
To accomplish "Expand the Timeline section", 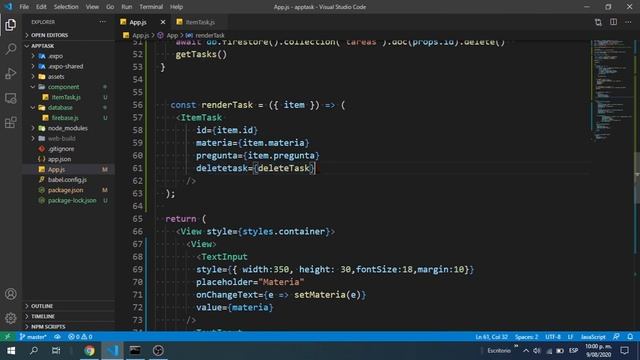I will 43,316.
